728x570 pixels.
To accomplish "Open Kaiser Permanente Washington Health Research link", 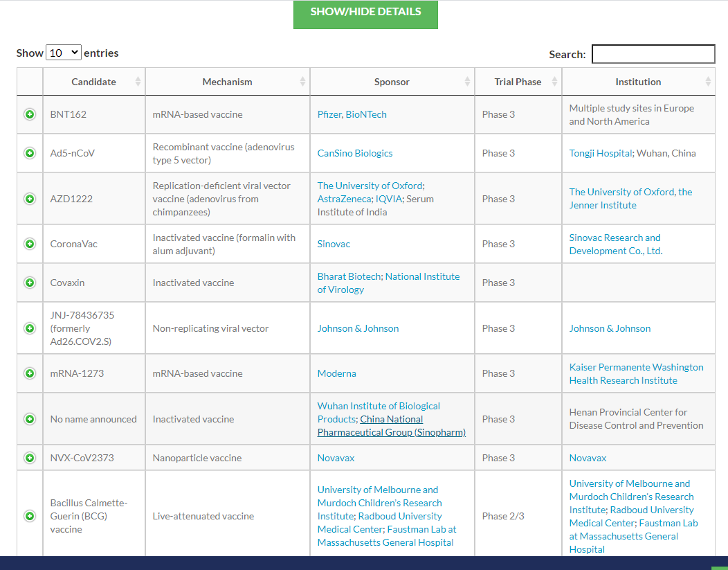I will pyautogui.click(x=636, y=373).
